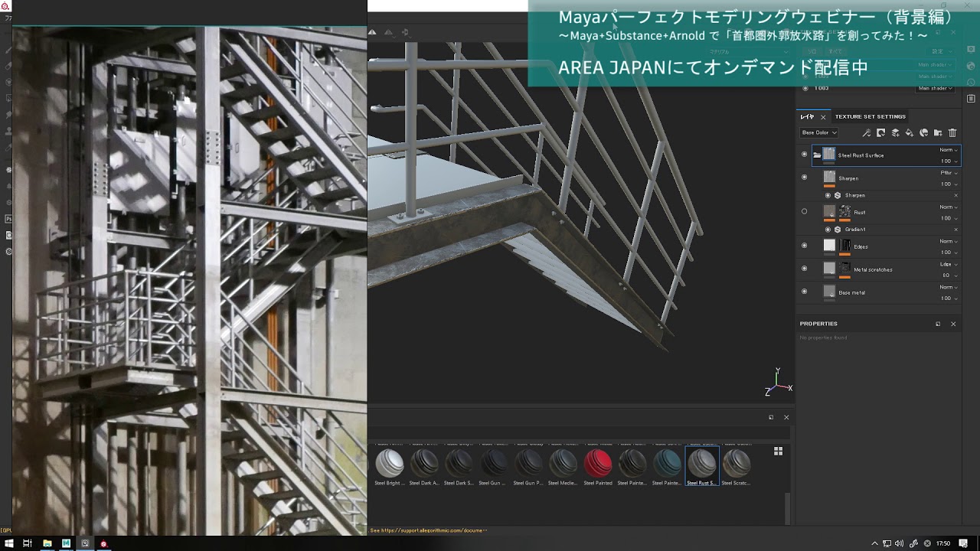Click the Gradient effect substance icon
This screenshot has width=980, height=551.
[838, 230]
